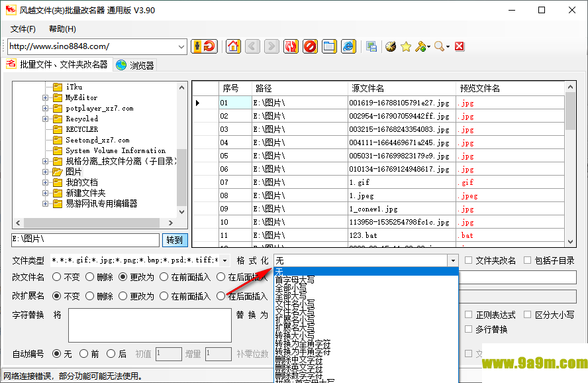Click the 转到 button
This screenshot has width=588, height=383.
click(x=175, y=240)
